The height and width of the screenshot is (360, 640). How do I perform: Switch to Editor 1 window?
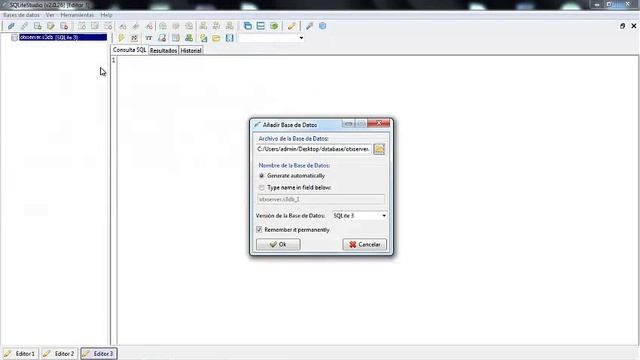pos(20,353)
